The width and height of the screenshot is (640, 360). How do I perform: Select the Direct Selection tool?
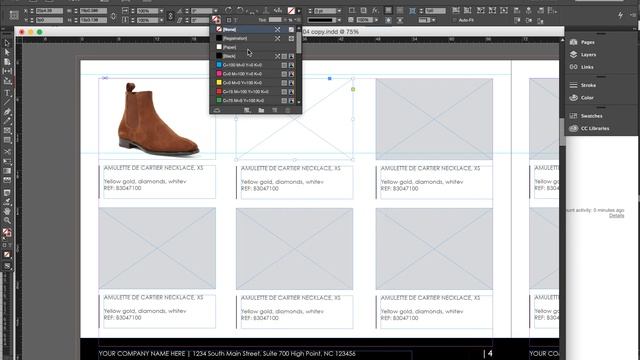coord(7,52)
